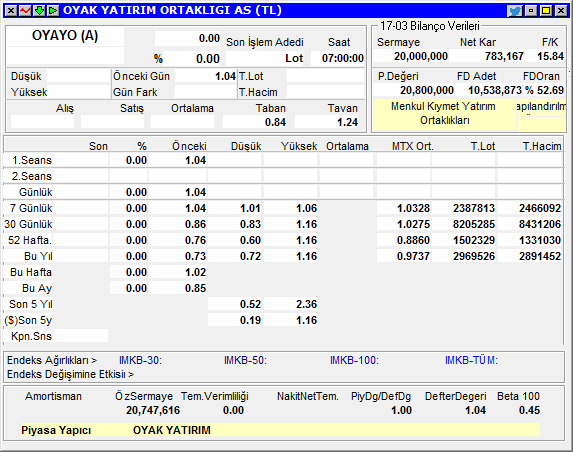Click the Beta 100 value 0.45

[529, 410]
